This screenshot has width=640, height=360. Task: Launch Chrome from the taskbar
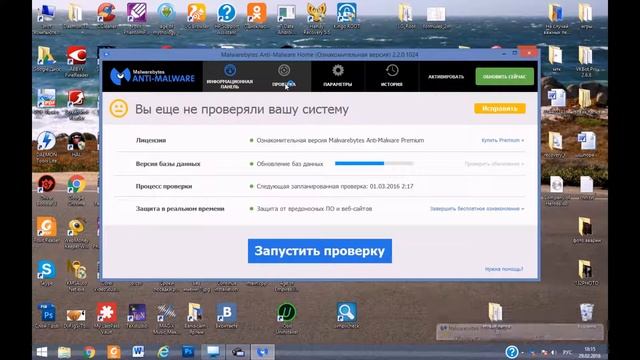pos(89,352)
